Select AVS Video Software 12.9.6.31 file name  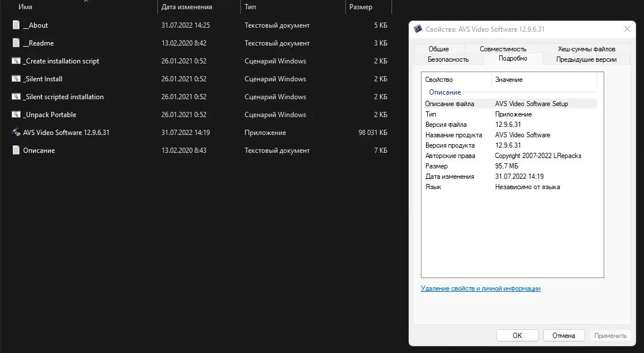(66, 132)
